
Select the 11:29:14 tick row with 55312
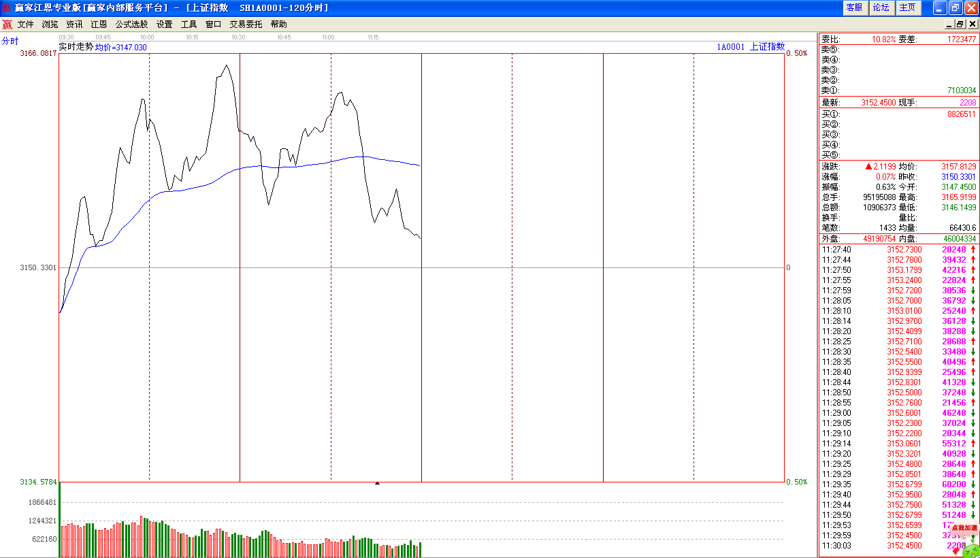tap(898, 444)
